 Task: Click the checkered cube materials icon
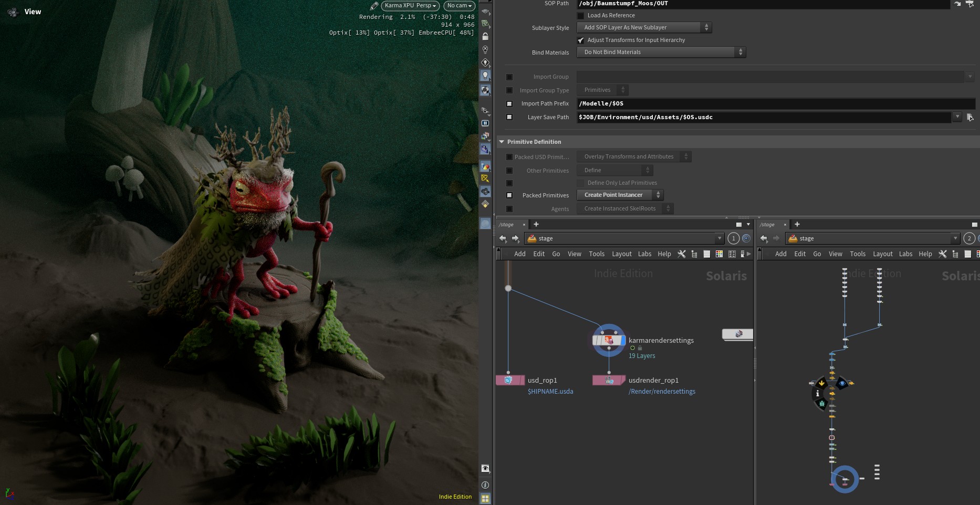pyautogui.click(x=485, y=90)
